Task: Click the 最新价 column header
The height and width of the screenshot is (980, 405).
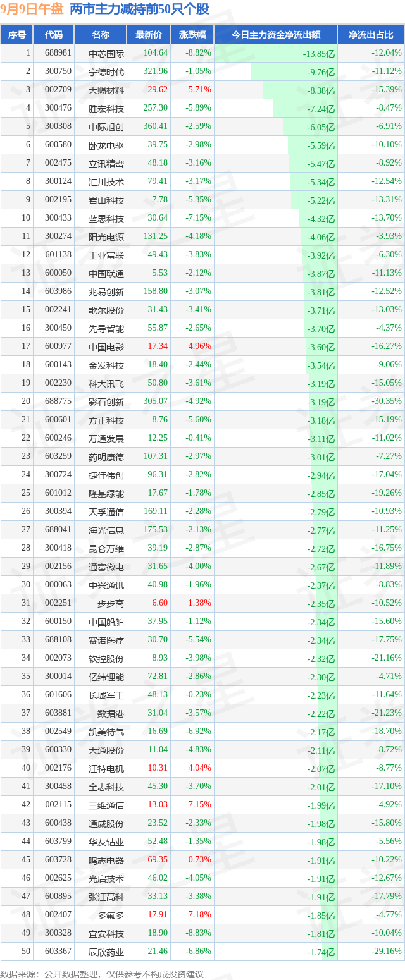Action: 149,35
